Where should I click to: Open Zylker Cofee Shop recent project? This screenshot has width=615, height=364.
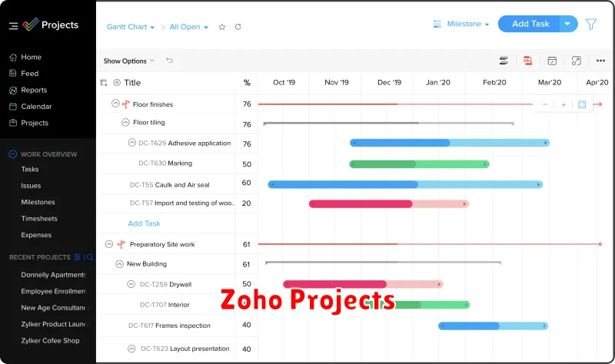50,341
